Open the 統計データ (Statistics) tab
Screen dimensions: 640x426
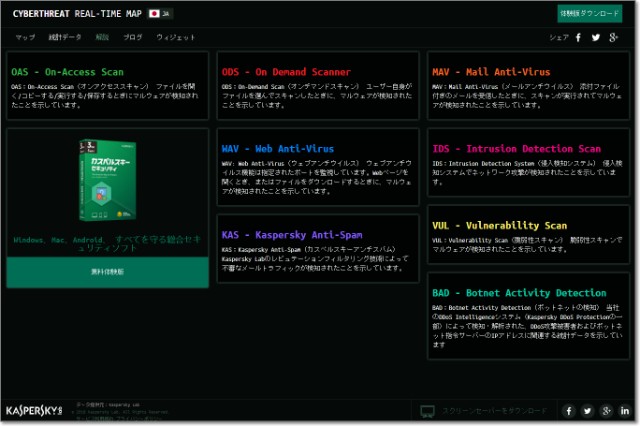click(65, 37)
